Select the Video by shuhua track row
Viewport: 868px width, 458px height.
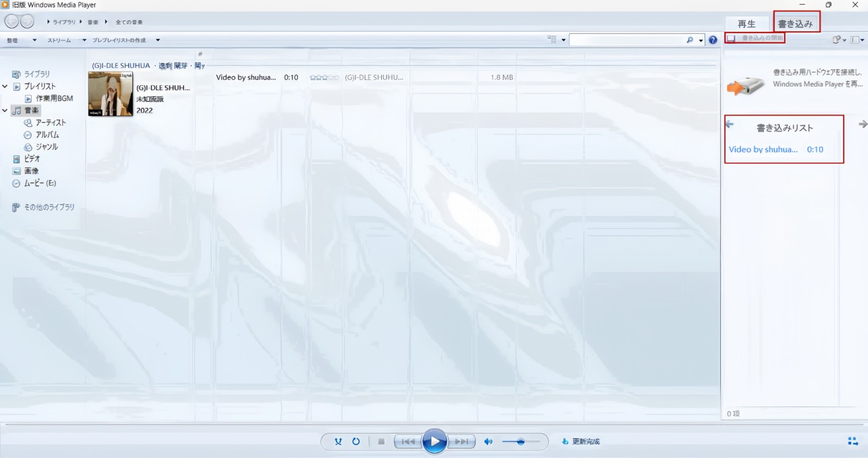click(x=365, y=77)
